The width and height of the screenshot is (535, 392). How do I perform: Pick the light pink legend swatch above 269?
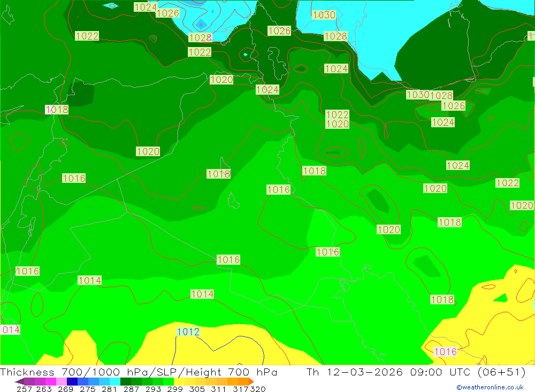[x=62, y=381]
